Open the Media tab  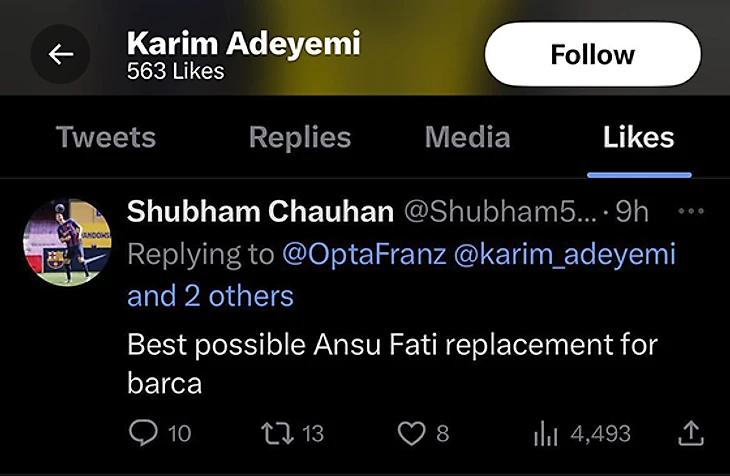467,137
